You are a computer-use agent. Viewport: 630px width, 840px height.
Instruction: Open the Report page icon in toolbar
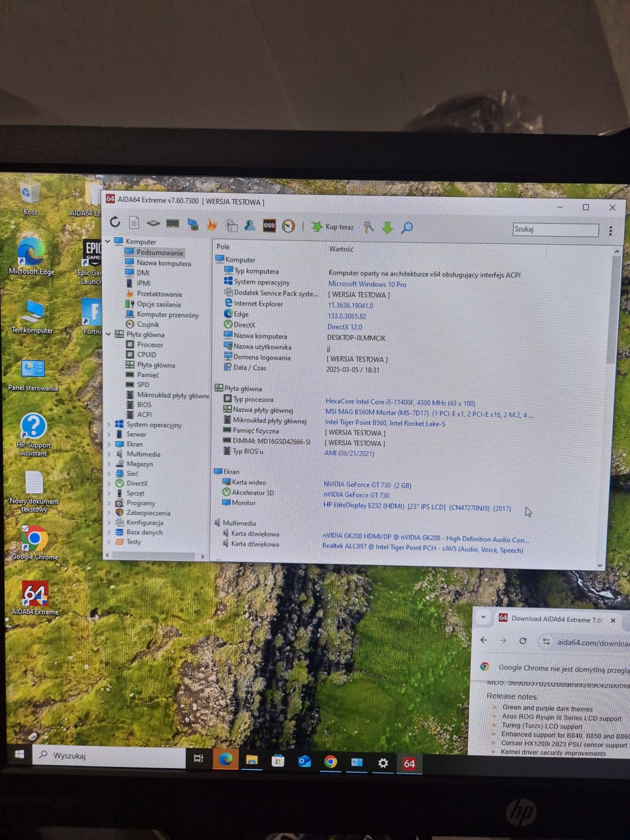coord(134,223)
